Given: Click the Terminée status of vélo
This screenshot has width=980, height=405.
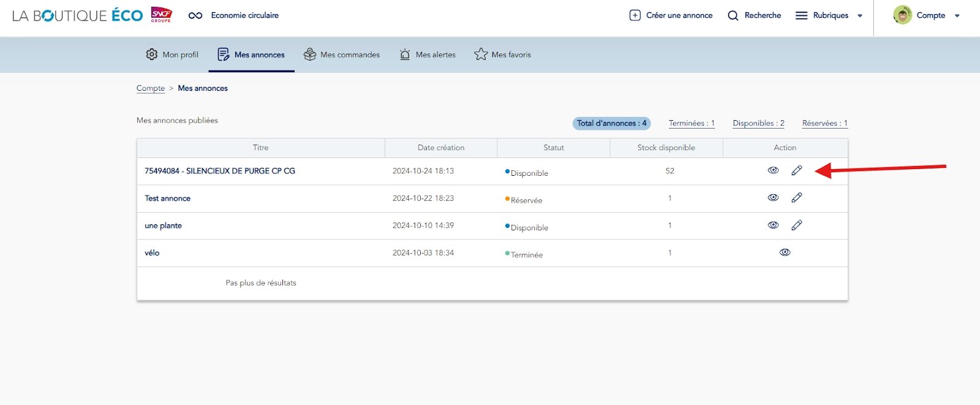Looking at the screenshot, I should click(x=524, y=254).
